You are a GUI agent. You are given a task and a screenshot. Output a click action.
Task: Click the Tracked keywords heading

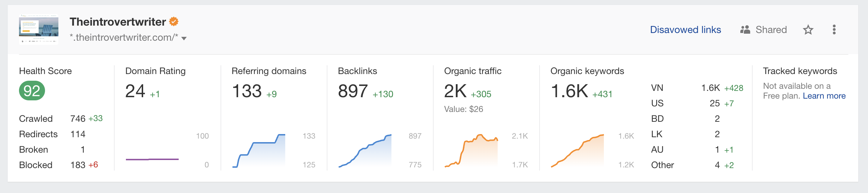800,71
